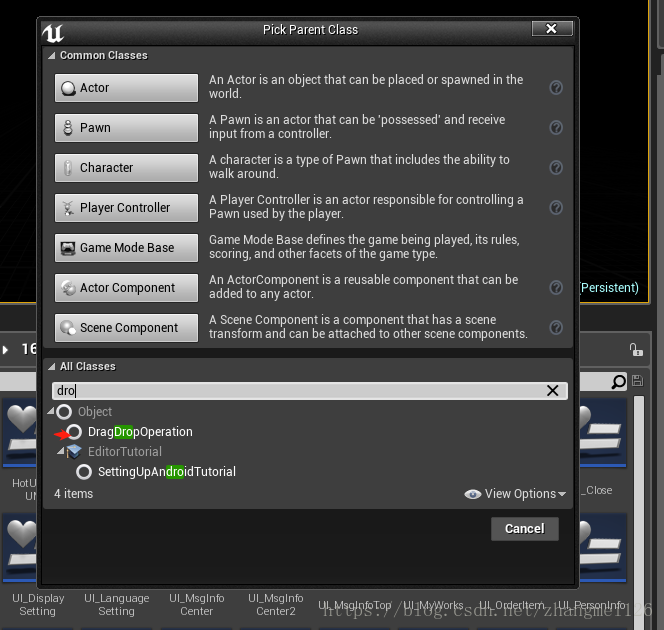Save the content browser search filter
The height and width of the screenshot is (630, 664).
[637, 381]
